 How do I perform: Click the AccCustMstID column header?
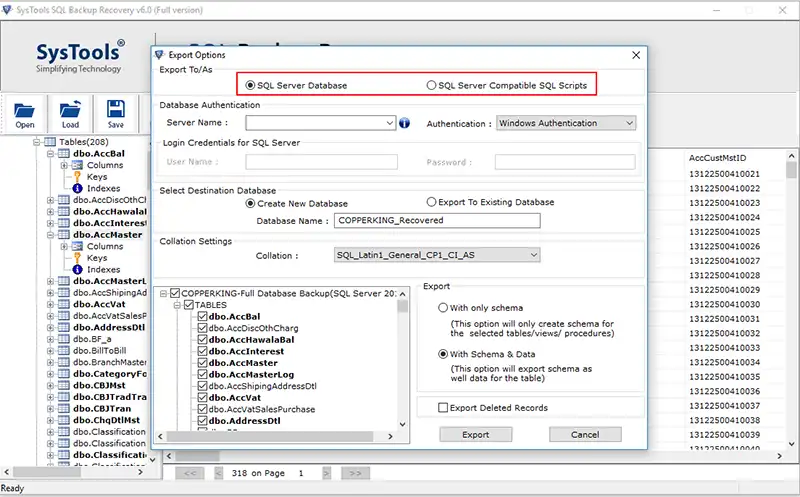717,158
